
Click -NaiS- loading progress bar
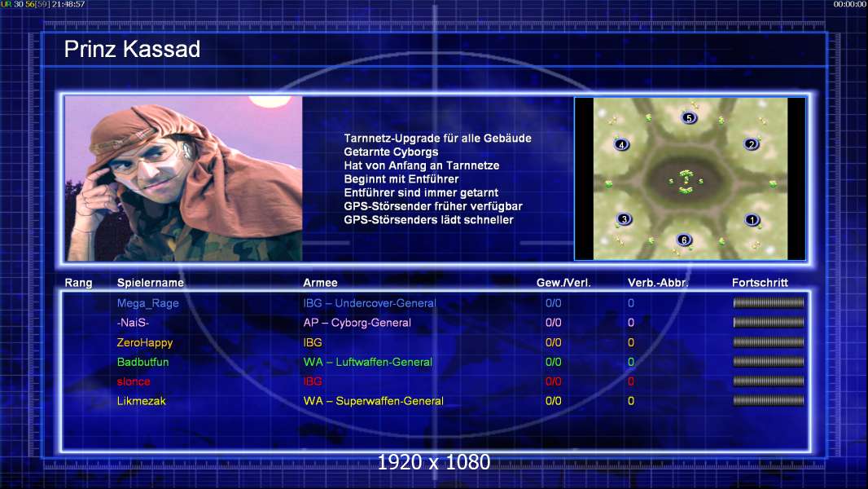pyautogui.click(x=769, y=322)
